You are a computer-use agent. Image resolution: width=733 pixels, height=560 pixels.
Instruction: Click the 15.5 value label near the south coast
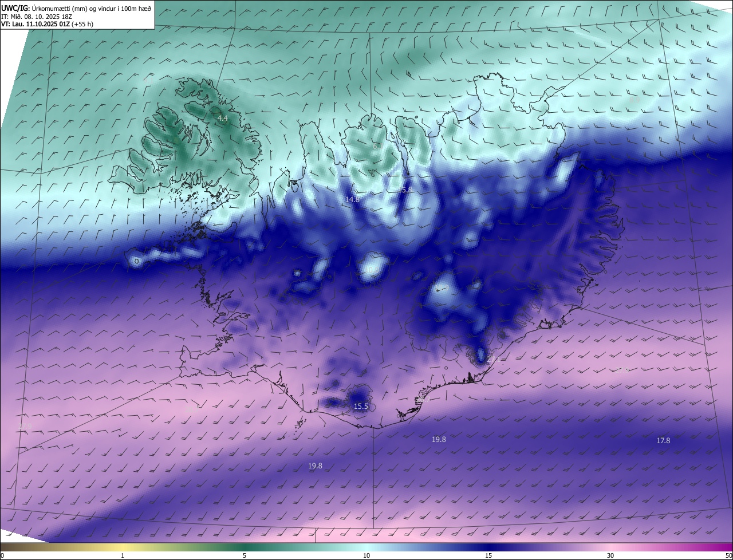pos(361,407)
